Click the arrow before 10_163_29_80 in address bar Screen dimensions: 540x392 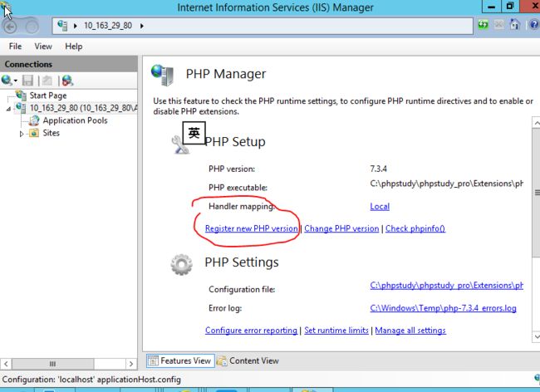click(x=75, y=26)
